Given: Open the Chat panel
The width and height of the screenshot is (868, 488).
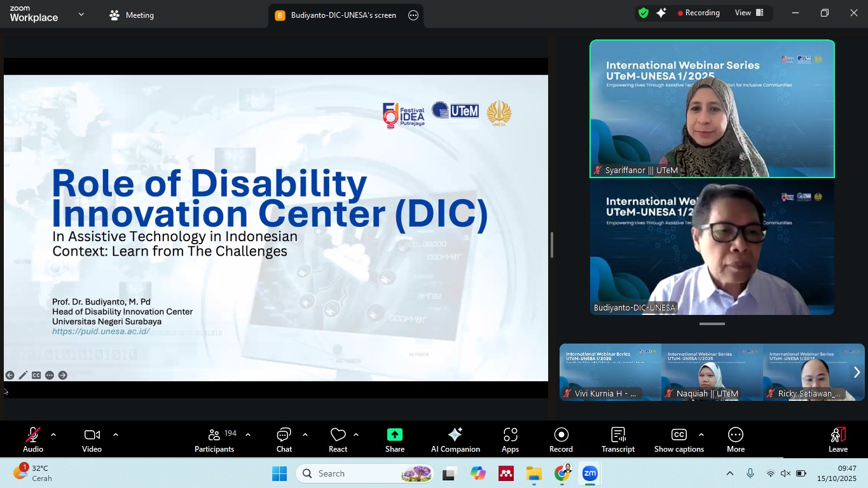Looking at the screenshot, I should click(x=284, y=440).
